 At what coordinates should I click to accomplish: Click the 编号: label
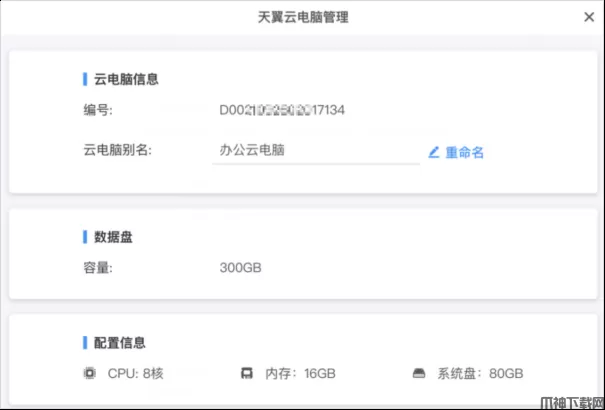tap(98, 110)
